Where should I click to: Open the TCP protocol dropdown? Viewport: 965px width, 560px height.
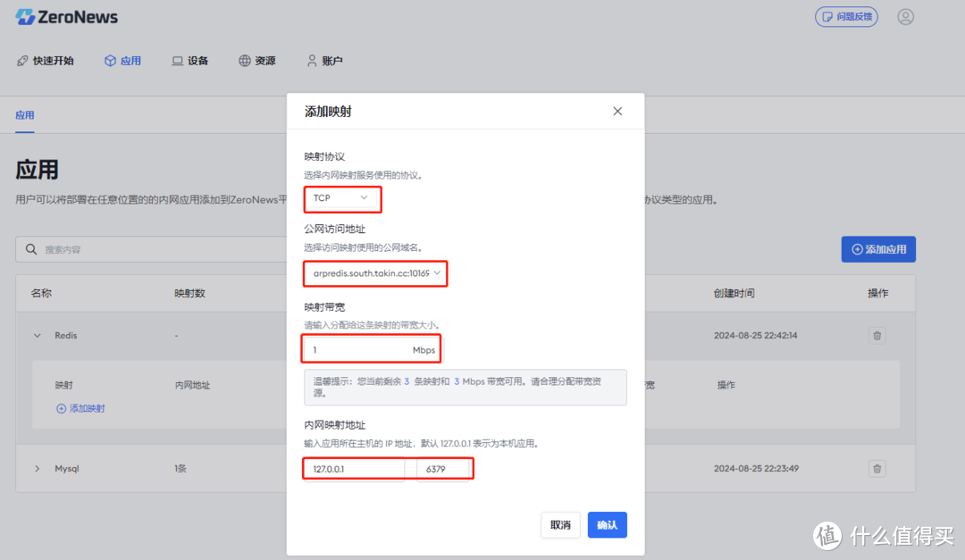pyautogui.click(x=342, y=199)
